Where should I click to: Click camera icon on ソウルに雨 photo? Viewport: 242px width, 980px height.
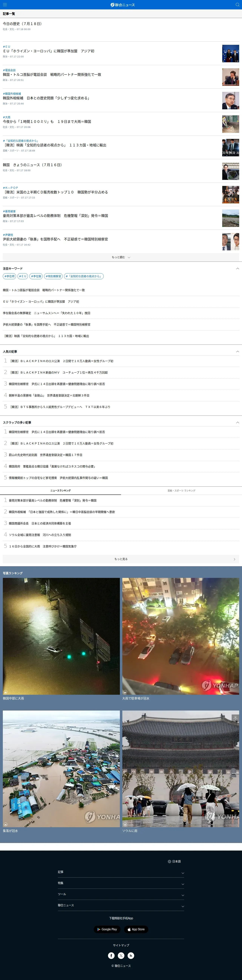(x=125, y=824)
